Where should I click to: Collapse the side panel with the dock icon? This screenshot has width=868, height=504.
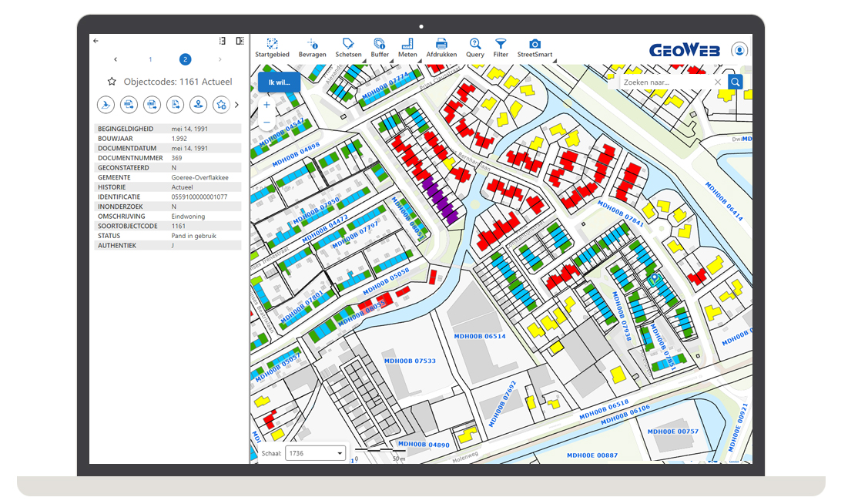(240, 41)
